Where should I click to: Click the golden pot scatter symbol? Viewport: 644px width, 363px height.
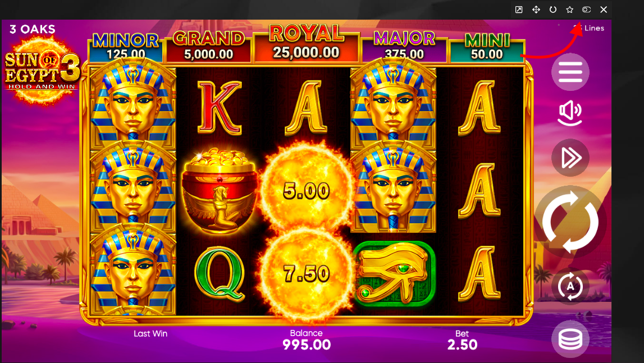pos(220,191)
